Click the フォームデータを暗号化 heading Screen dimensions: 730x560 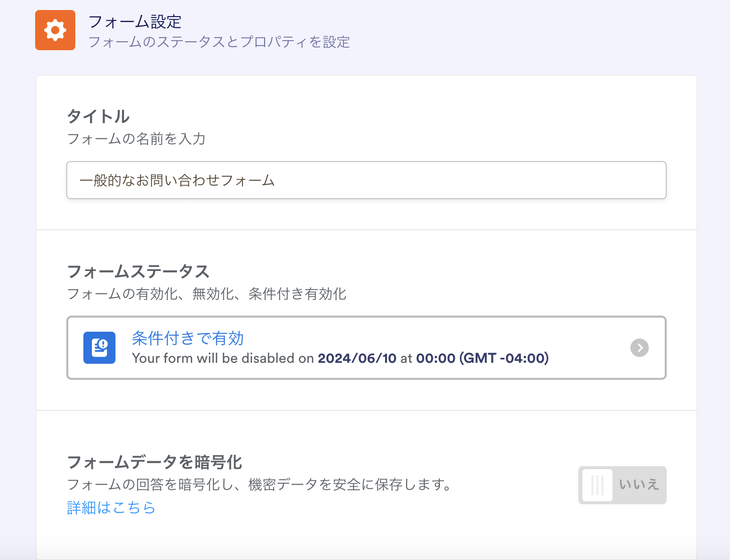(155, 462)
